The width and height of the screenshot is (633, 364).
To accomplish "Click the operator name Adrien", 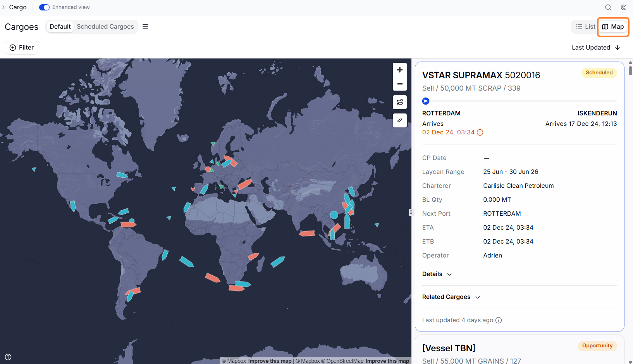I will [x=492, y=256].
